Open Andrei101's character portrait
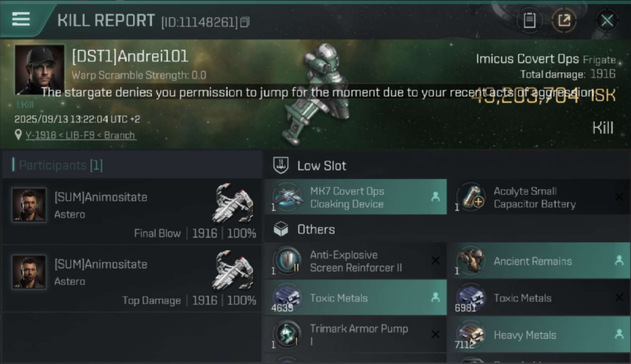Screen dimensions: 631x364 point(39,68)
